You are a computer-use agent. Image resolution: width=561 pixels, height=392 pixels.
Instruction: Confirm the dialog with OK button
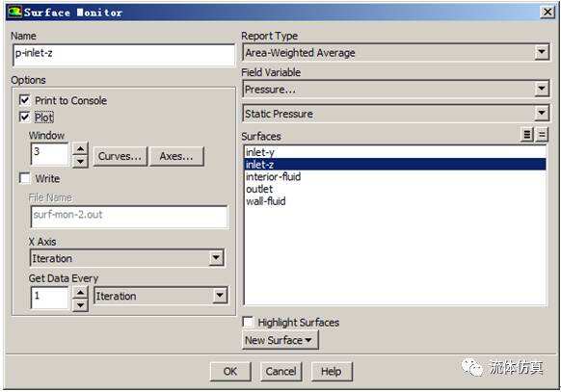click(230, 371)
